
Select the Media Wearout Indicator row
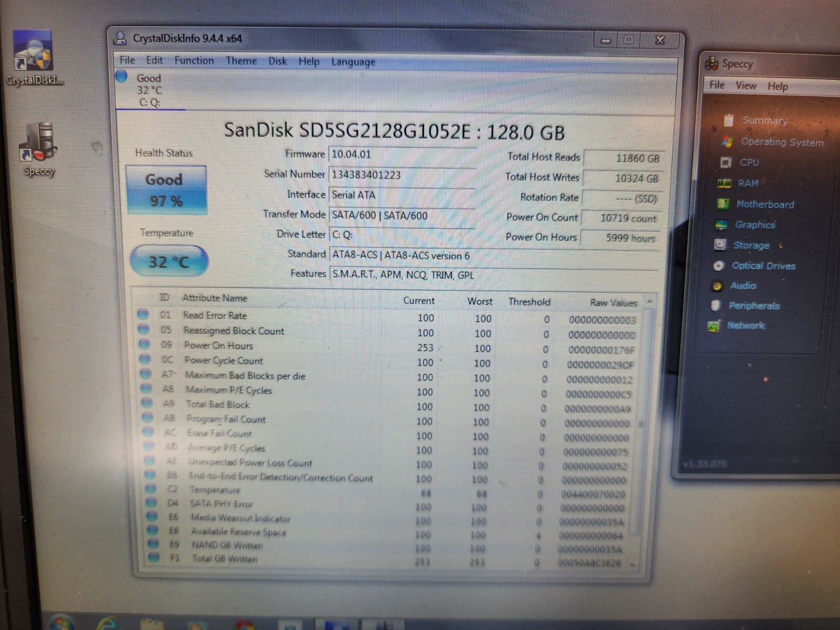click(x=386, y=519)
